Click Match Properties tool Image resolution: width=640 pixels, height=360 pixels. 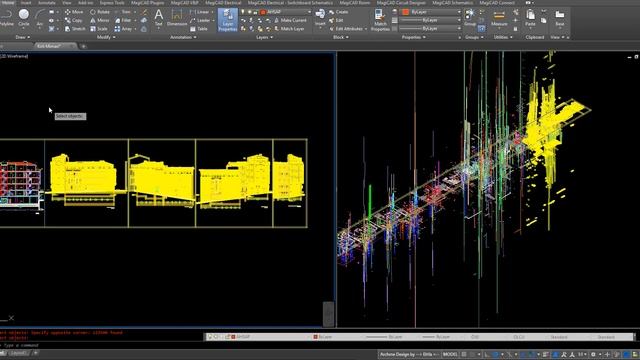pos(380,20)
